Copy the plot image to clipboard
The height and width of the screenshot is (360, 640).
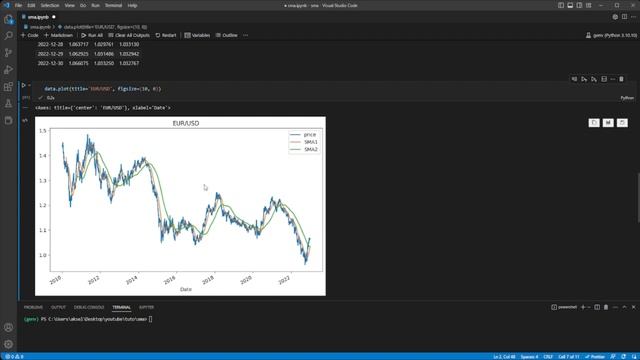coord(594,122)
